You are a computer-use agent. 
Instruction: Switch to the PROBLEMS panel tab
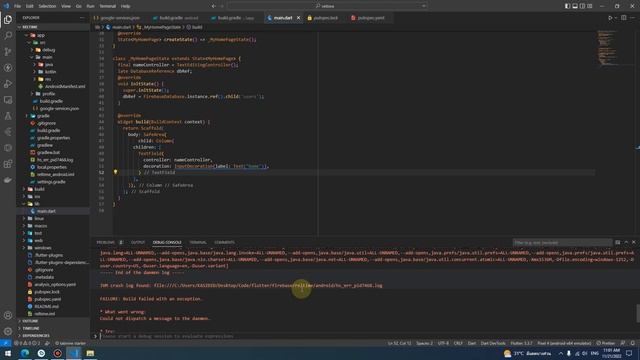pyautogui.click(x=106, y=242)
